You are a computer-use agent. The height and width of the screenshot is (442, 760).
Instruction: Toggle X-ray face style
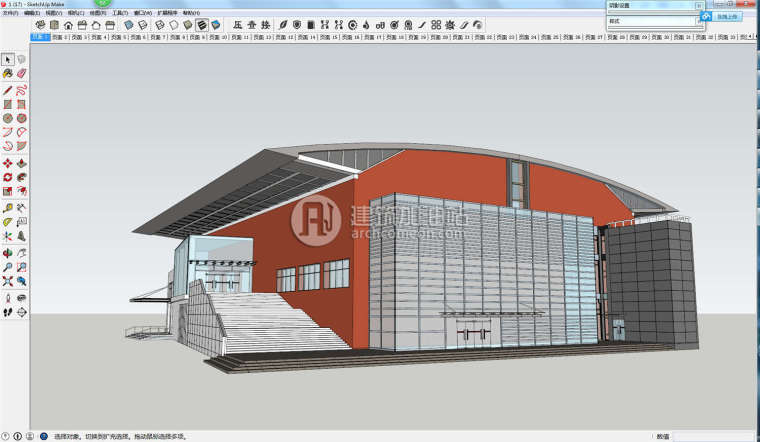(131, 24)
